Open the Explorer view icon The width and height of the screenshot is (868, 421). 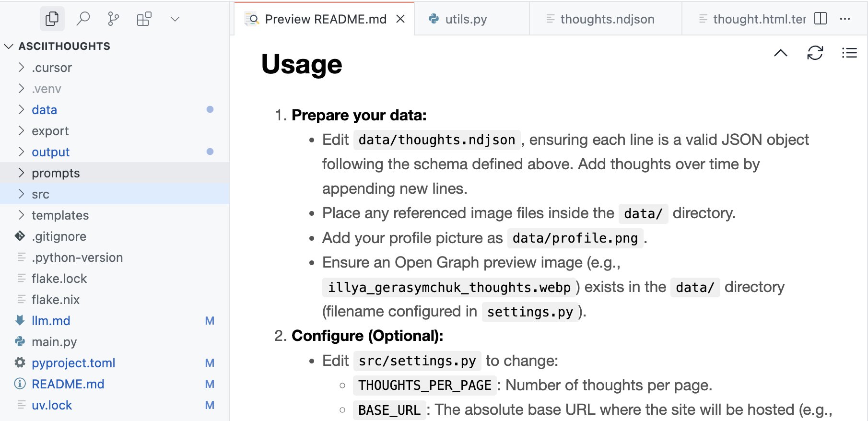(52, 19)
